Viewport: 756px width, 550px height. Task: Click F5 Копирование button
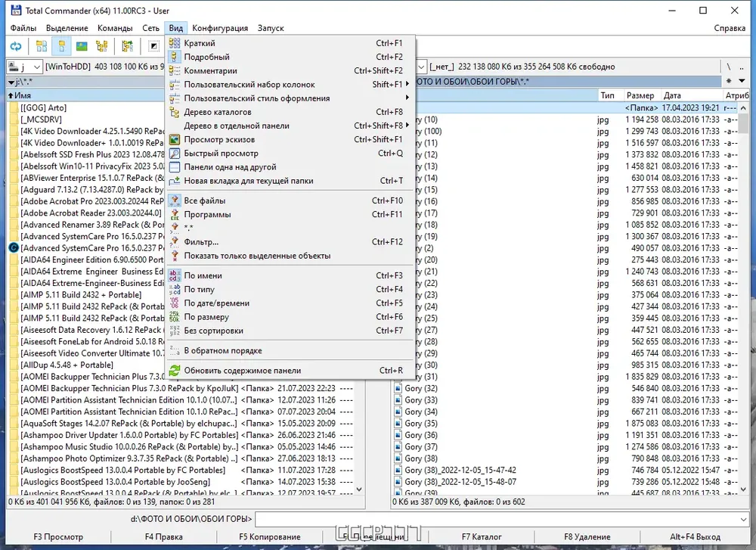click(x=270, y=536)
